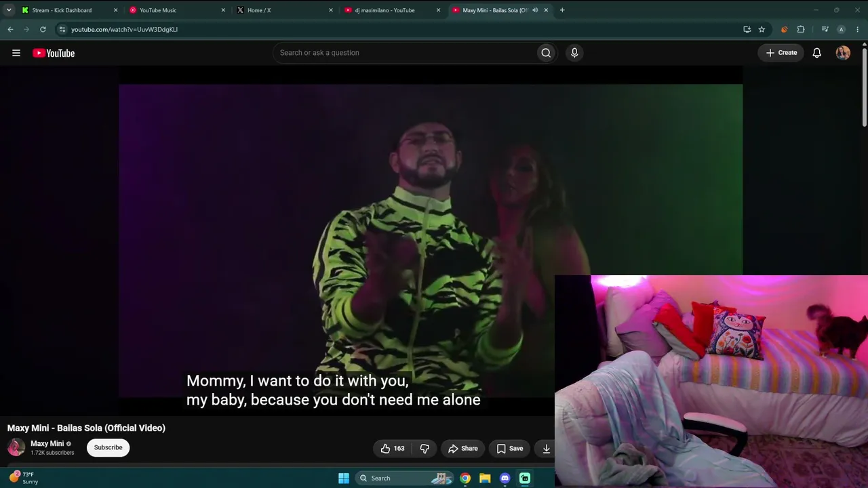Open a new browser tab

point(562,10)
